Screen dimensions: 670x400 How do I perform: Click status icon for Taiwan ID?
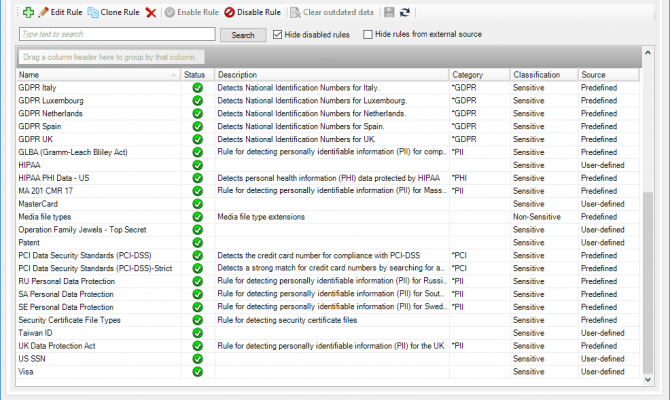(197, 333)
